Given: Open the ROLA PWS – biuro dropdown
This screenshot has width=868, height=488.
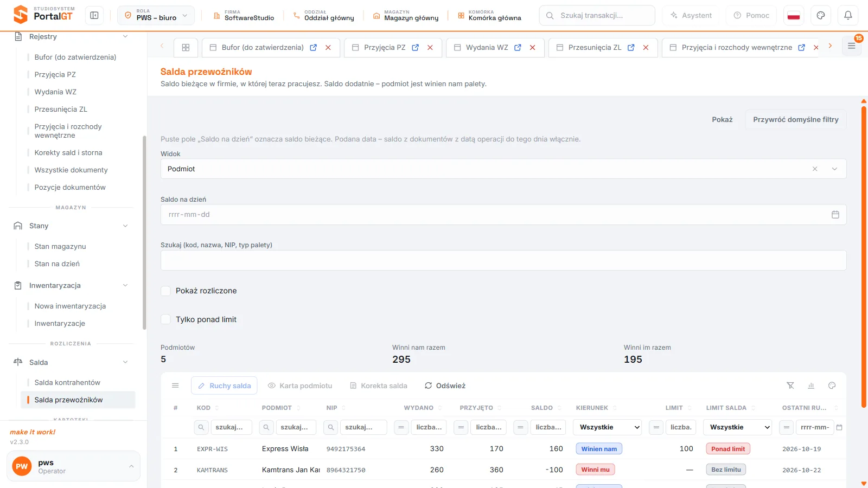Looking at the screenshot, I should [x=156, y=16].
